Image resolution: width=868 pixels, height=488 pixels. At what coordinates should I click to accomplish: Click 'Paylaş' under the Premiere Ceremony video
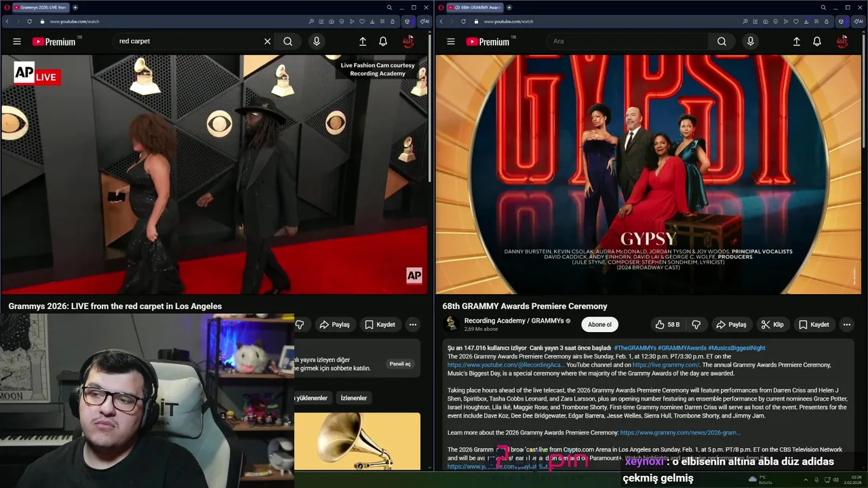click(731, 325)
